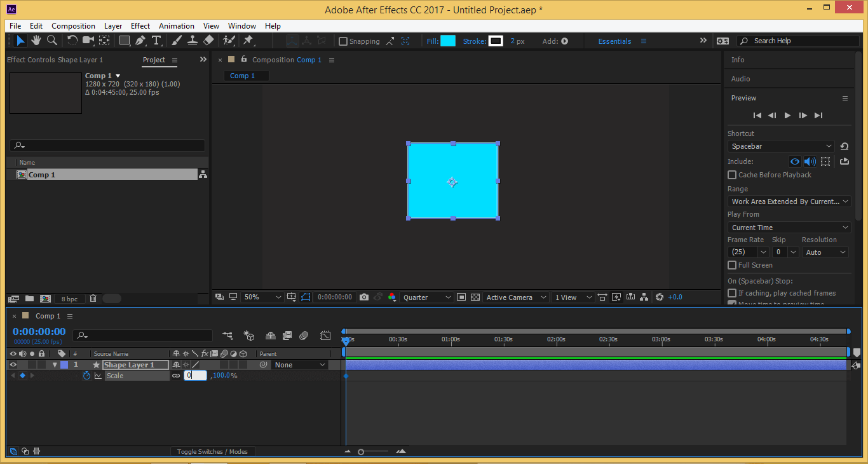The image size is (868, 464).
Task: Collapse the Shape Layer 1 twirl arrow
Action: (x=55, y=365)
